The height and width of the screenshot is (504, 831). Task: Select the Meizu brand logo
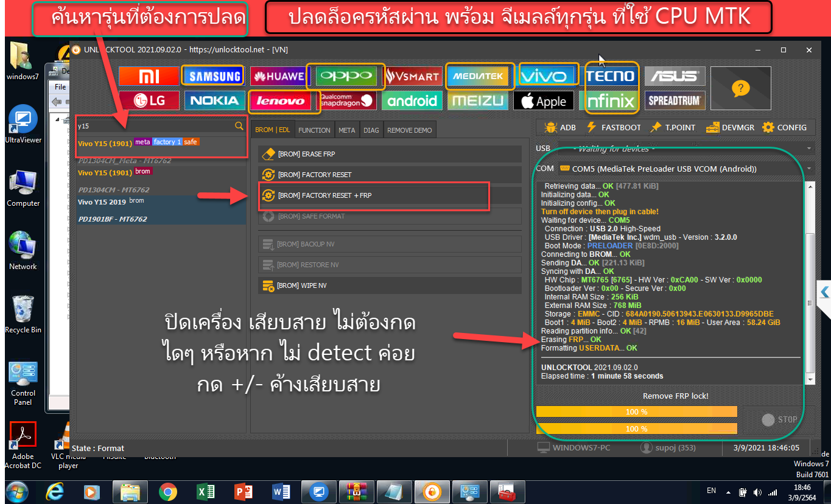[x=478, y=100]
